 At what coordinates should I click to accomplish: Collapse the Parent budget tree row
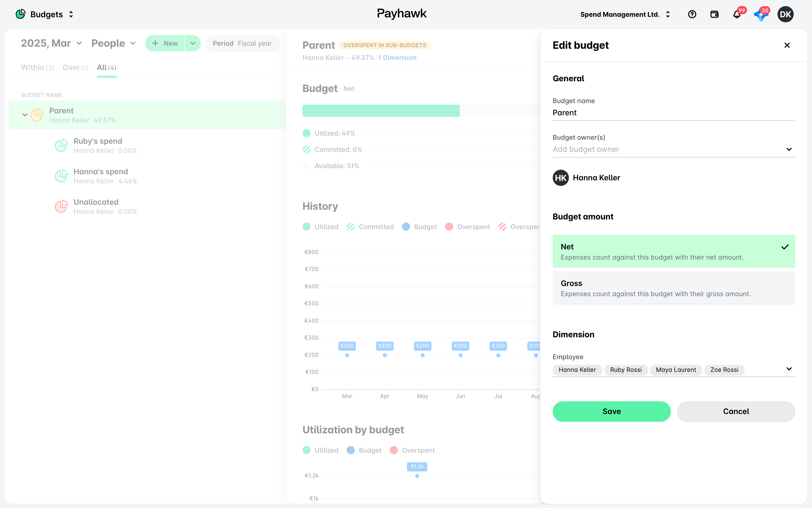pyautogui.click(x=25, y=115)
